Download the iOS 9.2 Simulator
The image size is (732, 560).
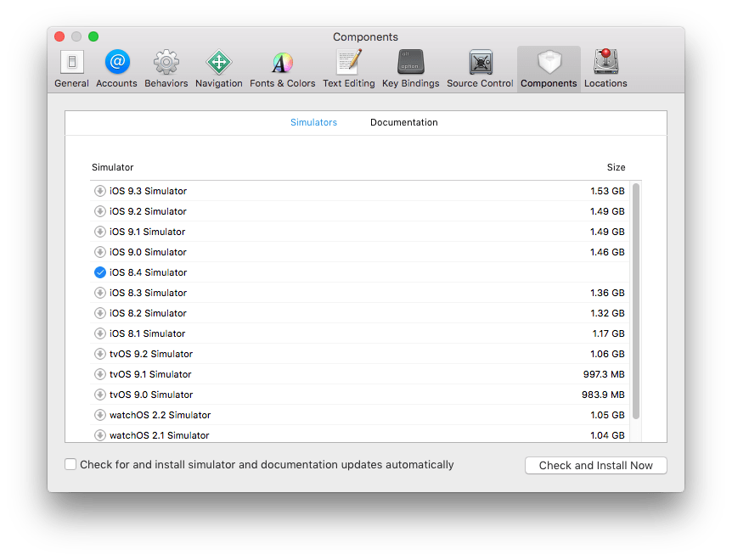(x=100, y=211)
